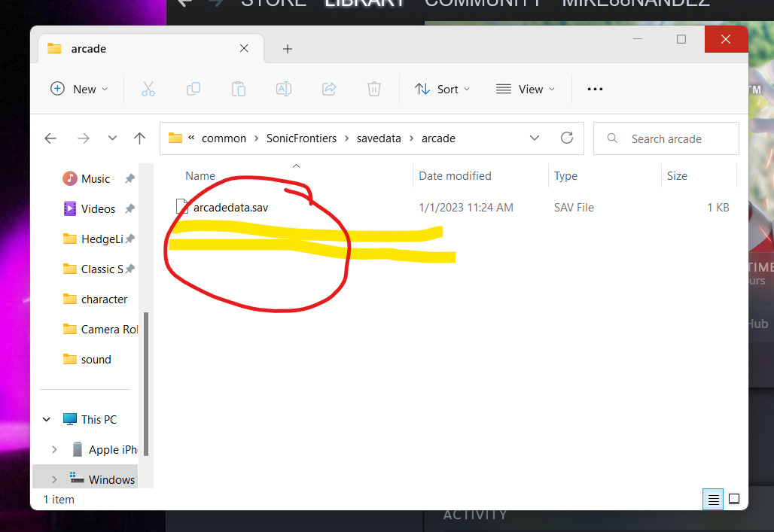774x532 pixels.
Task: Delete the selected file using the trash icon
Action: (x=374, y=89)
